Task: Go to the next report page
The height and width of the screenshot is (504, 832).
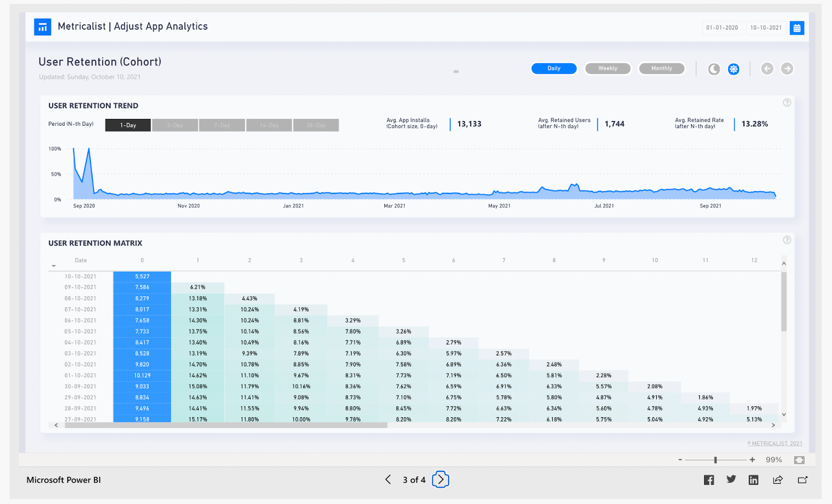Action: tap(440, 480)
